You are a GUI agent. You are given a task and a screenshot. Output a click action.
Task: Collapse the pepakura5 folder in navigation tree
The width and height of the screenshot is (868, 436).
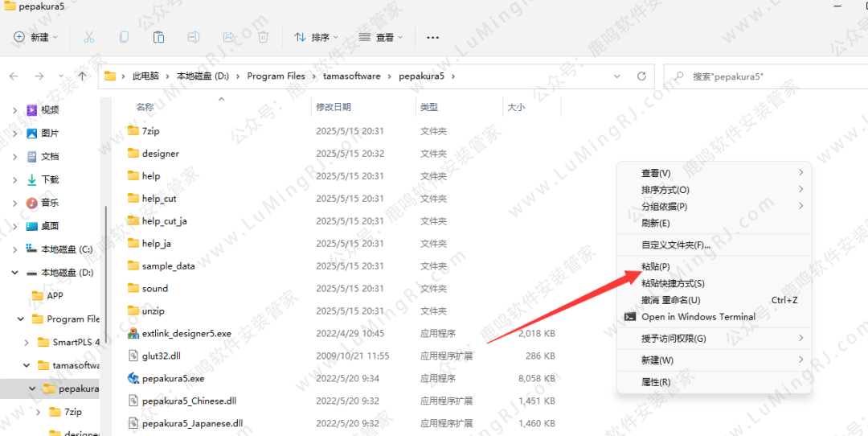point(32,389)
